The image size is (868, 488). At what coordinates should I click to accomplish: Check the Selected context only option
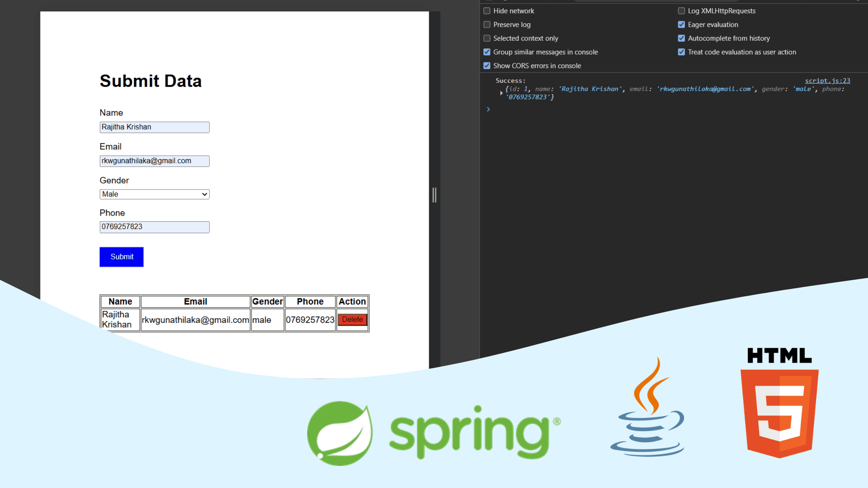[487, 38]
